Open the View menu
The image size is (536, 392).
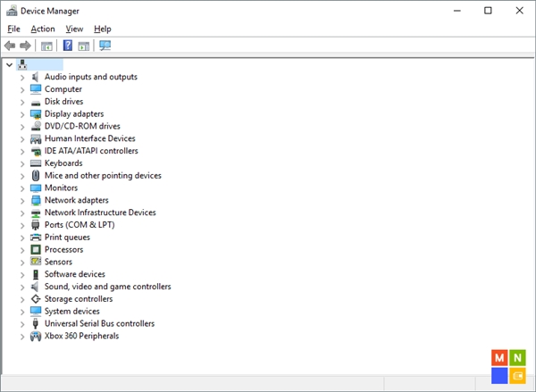click(74, 29)
